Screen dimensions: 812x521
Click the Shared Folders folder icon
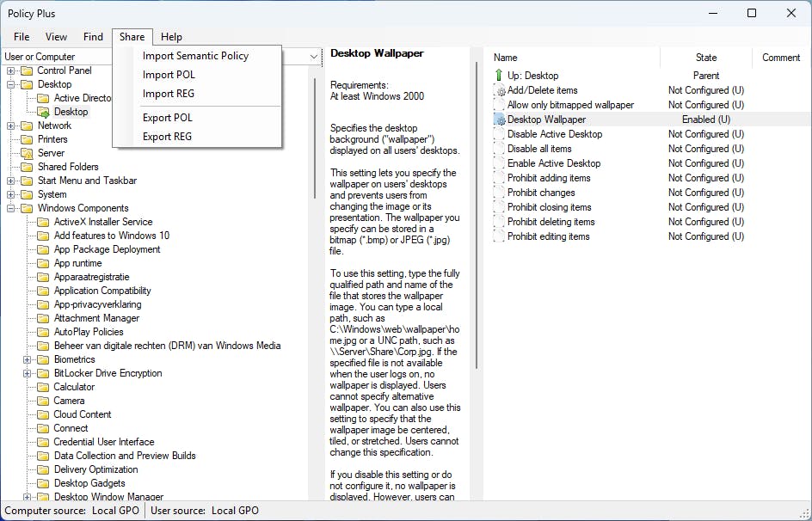[27, 167]
